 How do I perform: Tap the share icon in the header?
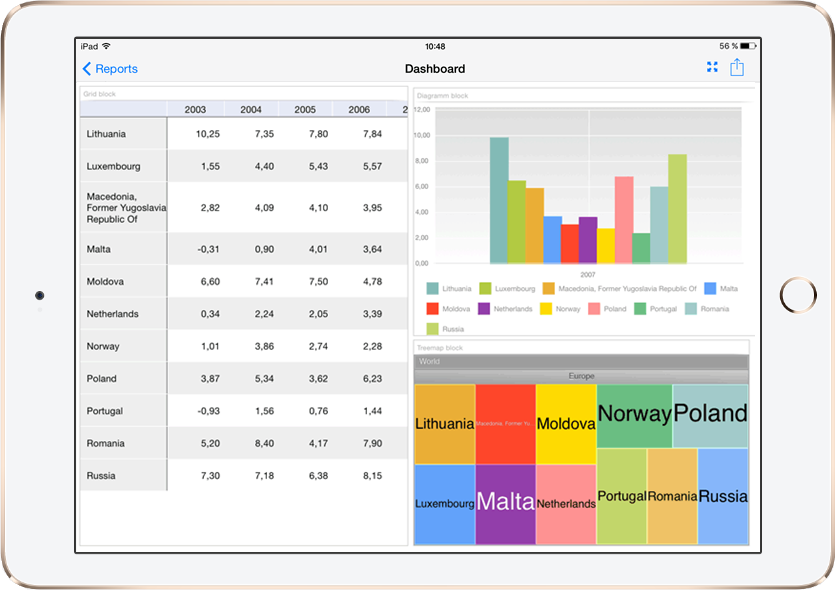pos(737,67)
